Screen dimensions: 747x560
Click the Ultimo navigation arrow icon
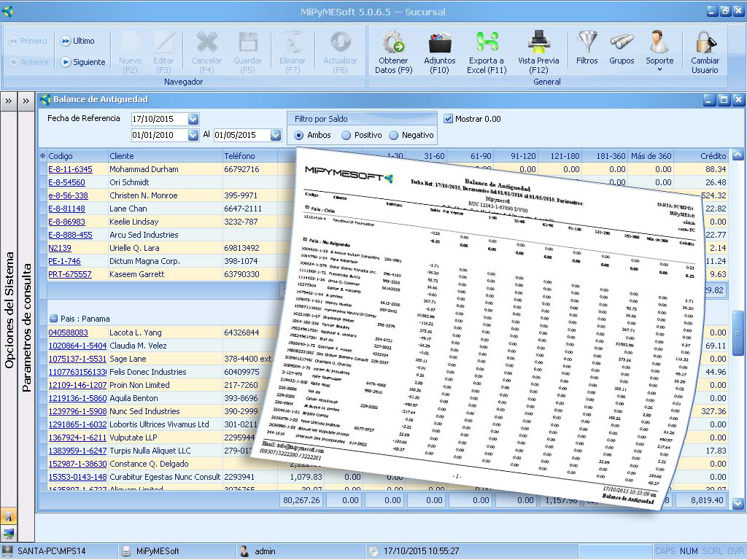point(66,41)
